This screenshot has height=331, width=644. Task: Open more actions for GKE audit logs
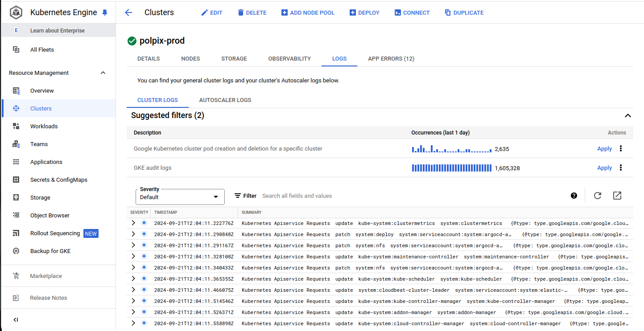pos(621,168)
